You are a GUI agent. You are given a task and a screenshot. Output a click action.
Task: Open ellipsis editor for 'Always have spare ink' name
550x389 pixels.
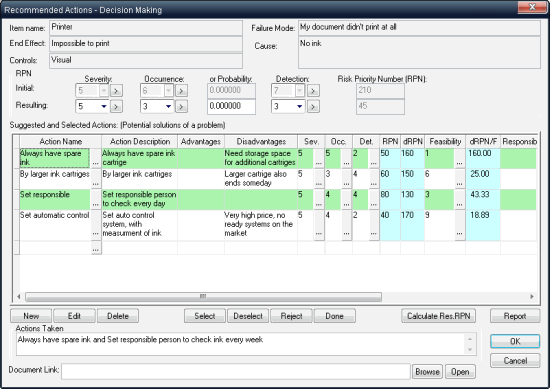pos(96,159)
